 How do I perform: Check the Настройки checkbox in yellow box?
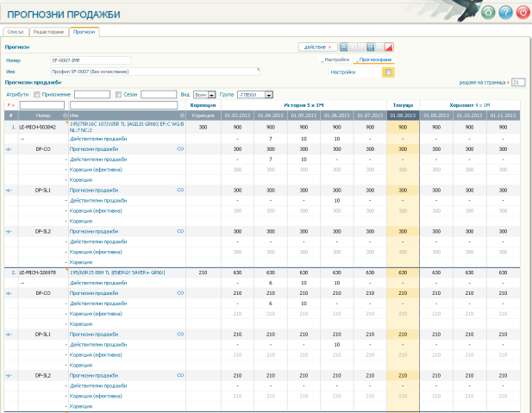click(389, 72)
